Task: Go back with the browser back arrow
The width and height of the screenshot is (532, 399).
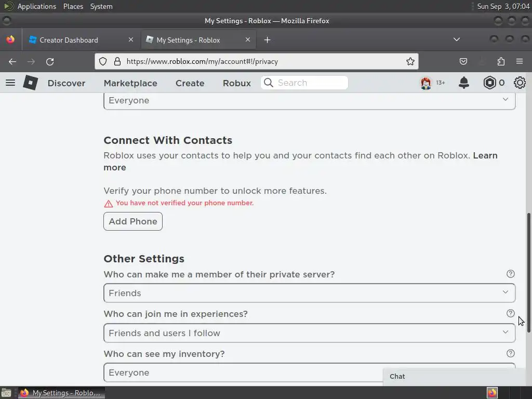Action: coord(12,61)
